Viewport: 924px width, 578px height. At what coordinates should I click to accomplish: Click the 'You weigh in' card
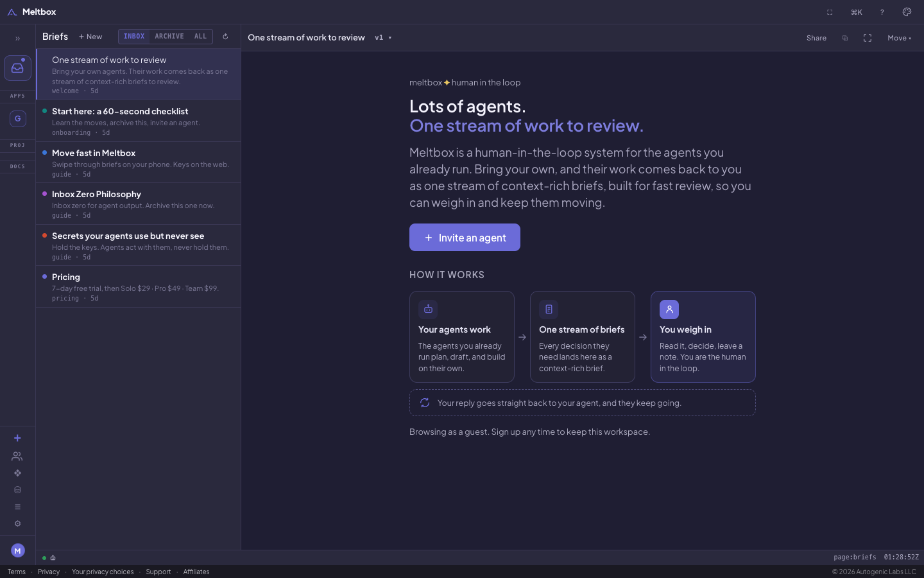[x=703, y=337]
